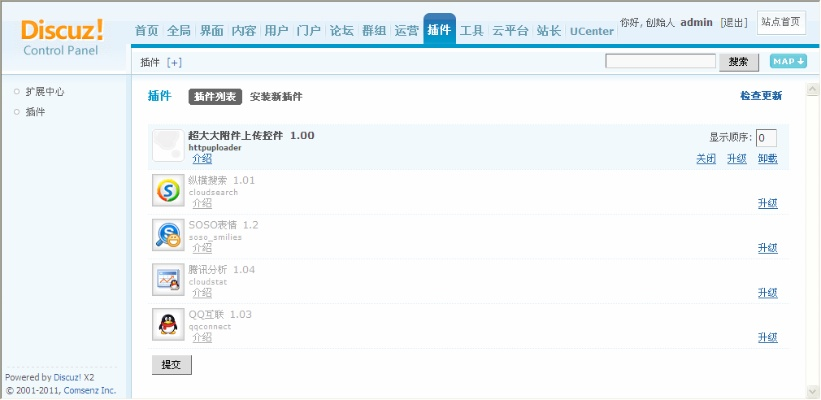
Task: Select the 插件列表 tab
Action: [215, 97]
